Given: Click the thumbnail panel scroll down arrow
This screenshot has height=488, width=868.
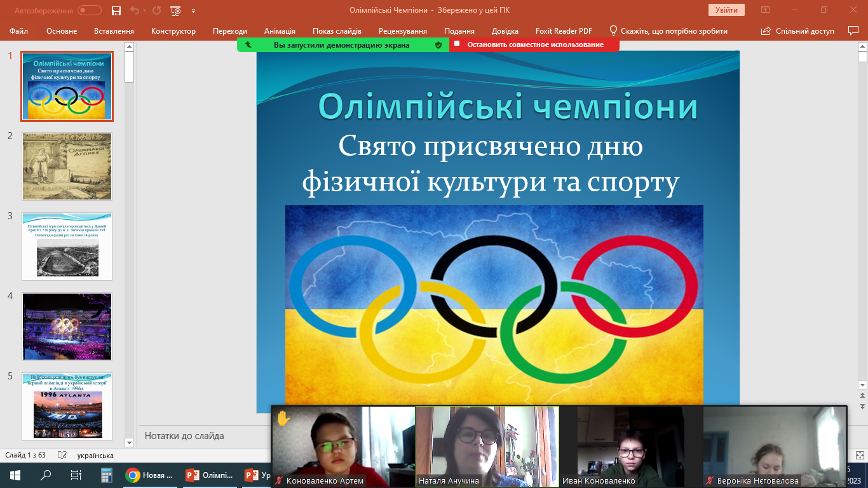Looking at the screenshot, I should 130,442.
